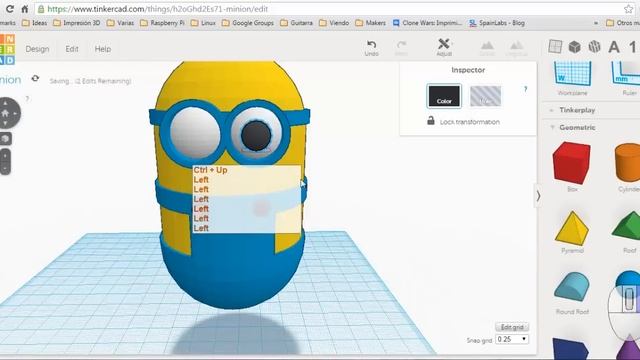Screen dimensions: 640x360
Task: Select the striped sphere icon in top toolbar
Action: (594, 47)
